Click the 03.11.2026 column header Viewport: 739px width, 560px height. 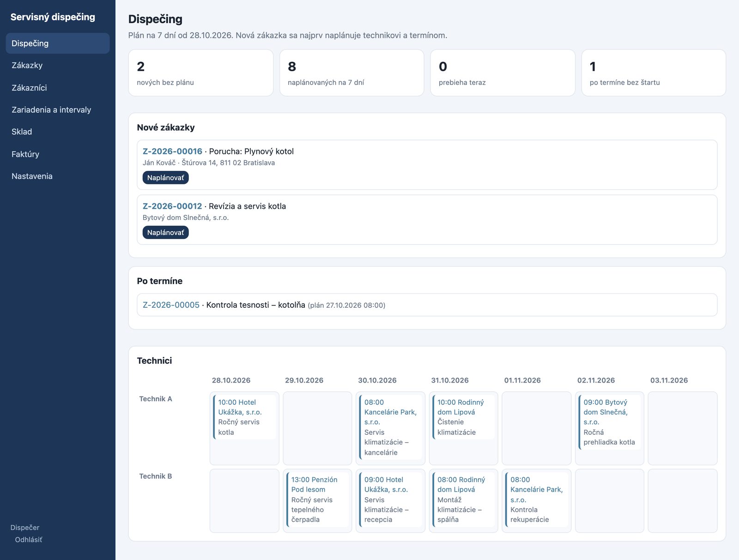click(669, 380)
